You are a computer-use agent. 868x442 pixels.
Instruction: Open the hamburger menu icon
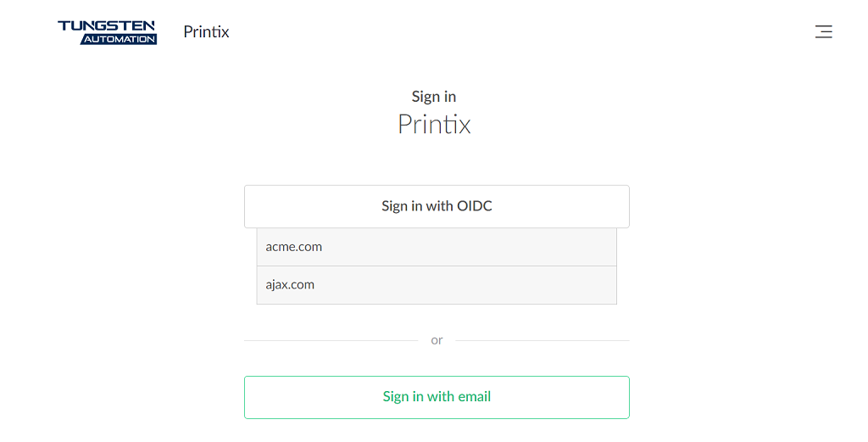823,32
